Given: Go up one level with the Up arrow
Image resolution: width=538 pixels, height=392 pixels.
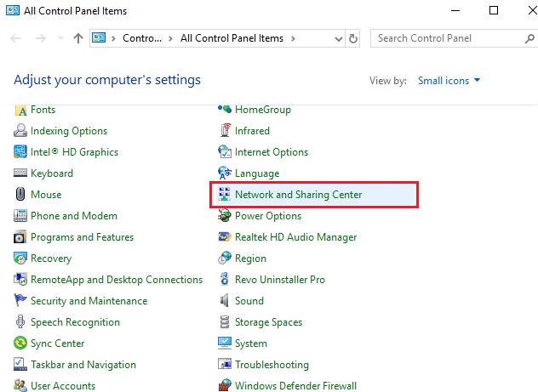Looking at the screenshot, I should tap(78, 38).
